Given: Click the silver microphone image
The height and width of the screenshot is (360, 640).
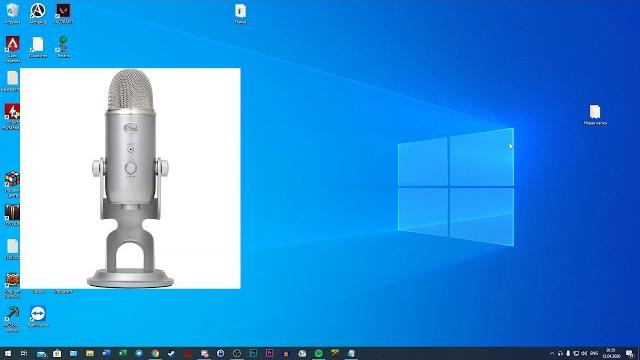Looking at the screenshot, I should 130,178.
